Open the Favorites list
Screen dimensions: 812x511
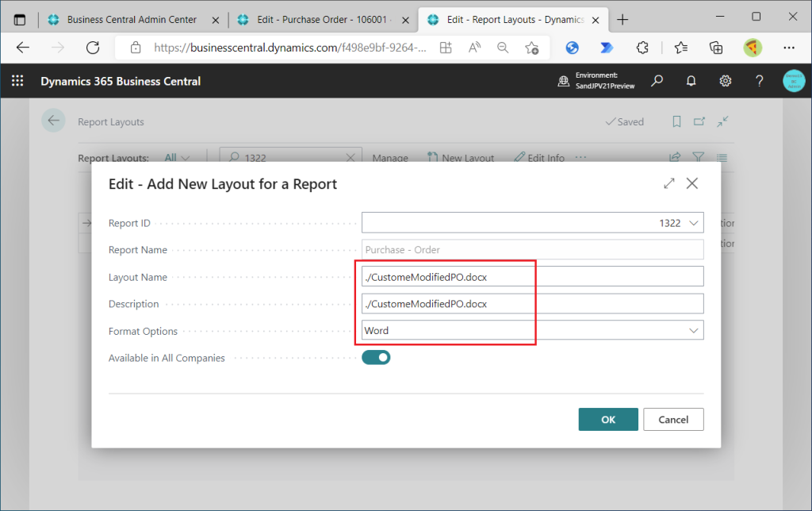pos(681,48)
